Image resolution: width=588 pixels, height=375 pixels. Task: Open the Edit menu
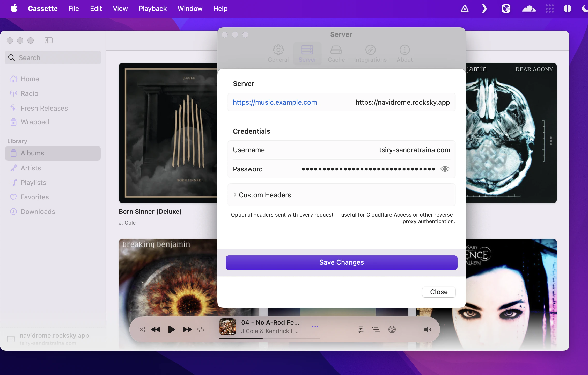click(96, 9)
